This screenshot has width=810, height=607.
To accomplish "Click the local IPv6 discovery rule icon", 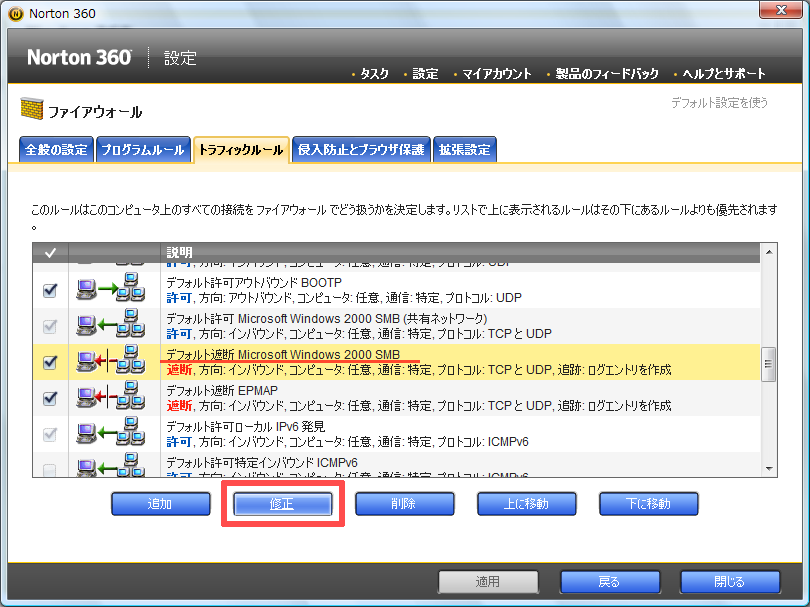I will click(114, 434).
